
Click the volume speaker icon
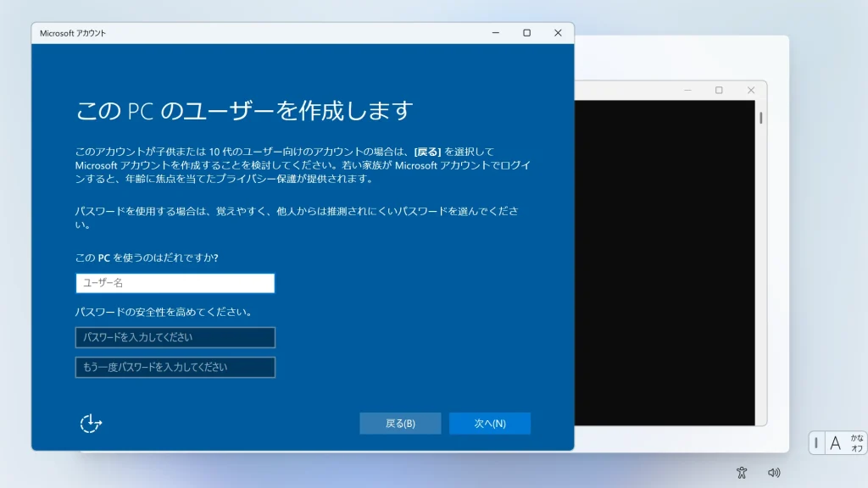coord(773,473)
